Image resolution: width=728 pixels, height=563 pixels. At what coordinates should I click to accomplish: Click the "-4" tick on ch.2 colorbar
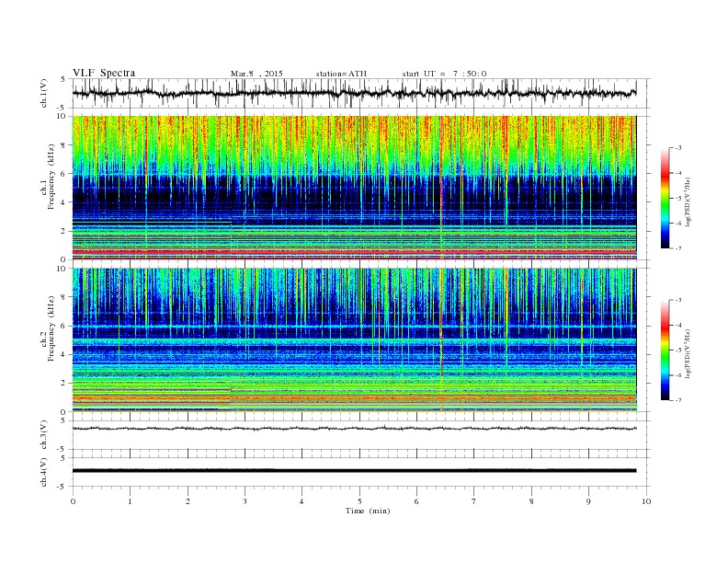(x=678, y=325)
